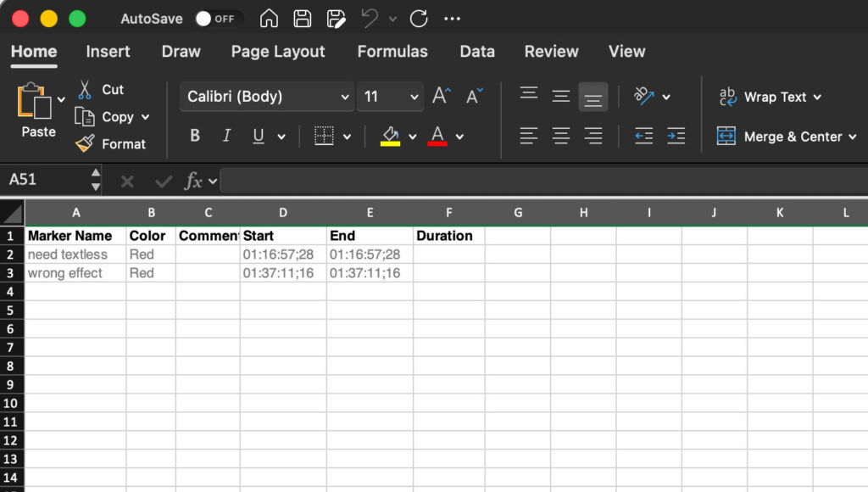Toggle italic formatting
Image resolution: width=868 pixels, height=492 pixels.
(x=226, y=136)
